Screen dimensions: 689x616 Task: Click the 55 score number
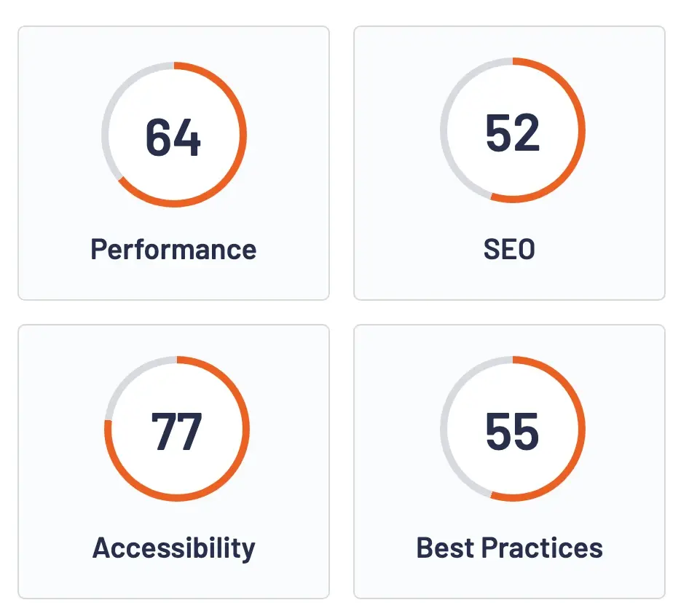(513, 431)
